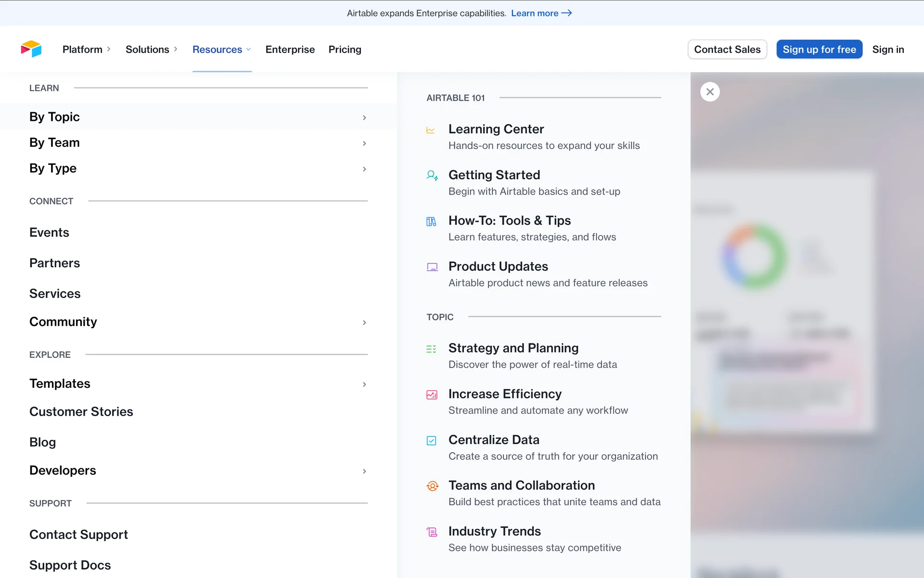Click the Product Updates laptop icon
The image size is (924, 578).
click(x=432, y=267)
